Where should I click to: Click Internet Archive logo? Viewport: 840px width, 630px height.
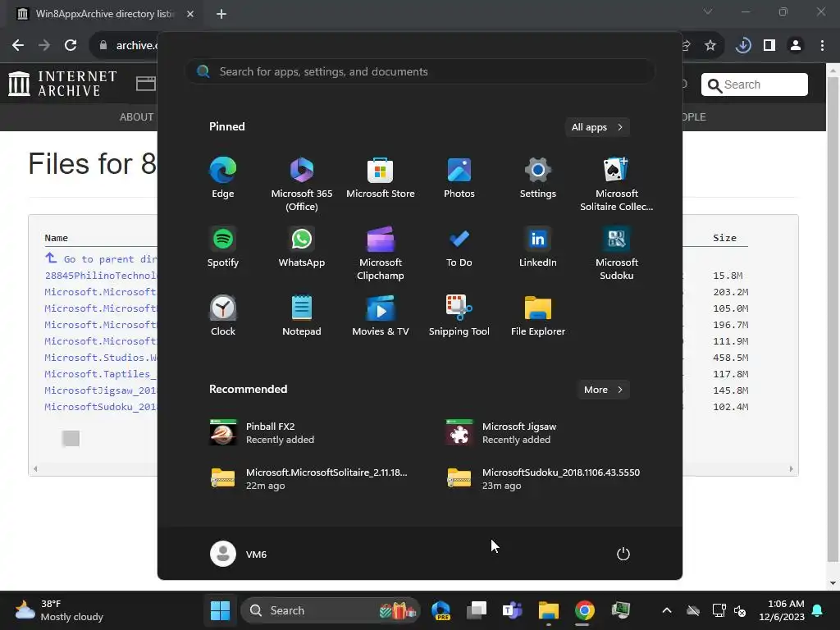62,84
